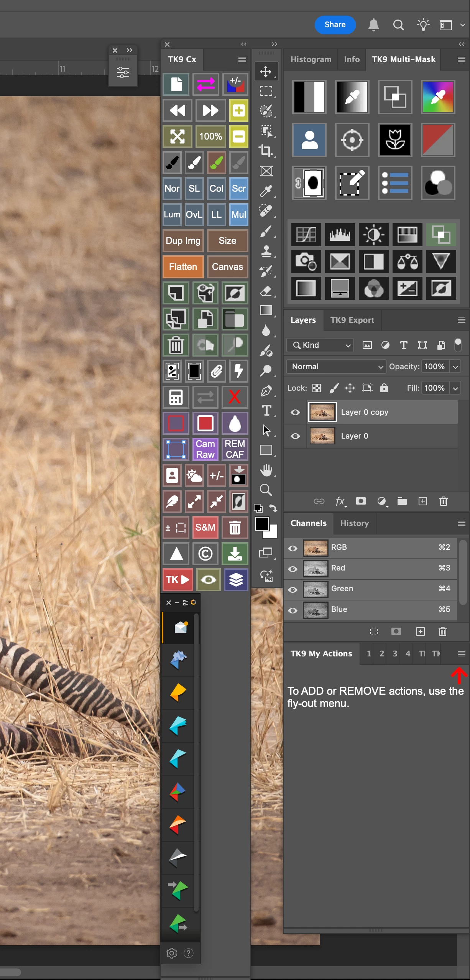Image resolution: width=470 pixels, height=980 pixels.
Task: Hide the Layer 0 copy layer
Action: tap(295, 412)
